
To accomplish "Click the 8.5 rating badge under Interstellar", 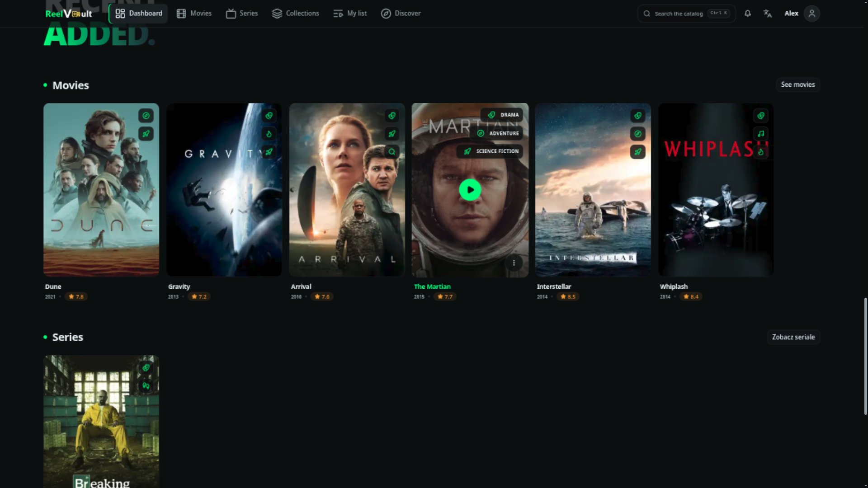I will click(x=568, y=297).
